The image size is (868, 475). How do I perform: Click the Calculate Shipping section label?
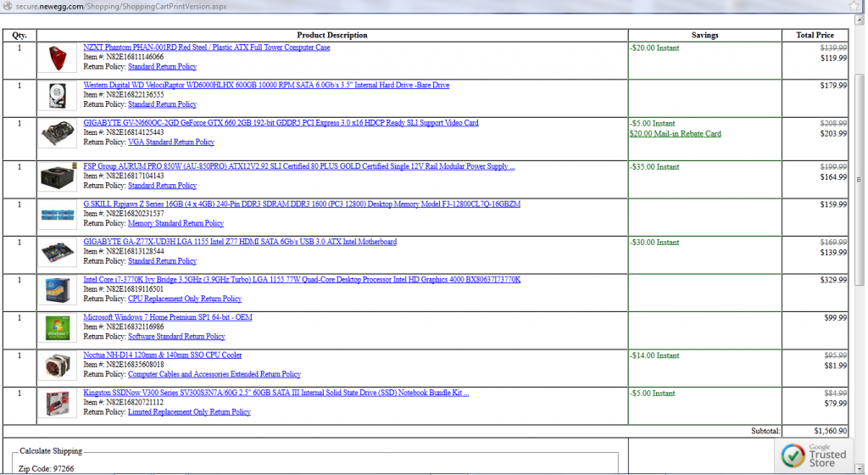coord(51,450)
